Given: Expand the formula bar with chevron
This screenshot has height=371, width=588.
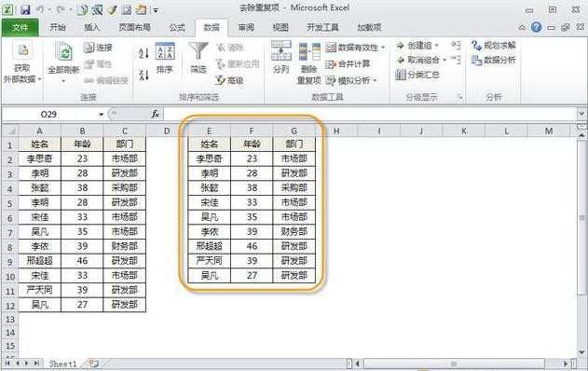Looking at the screenshot, I should tap(581, 114).
